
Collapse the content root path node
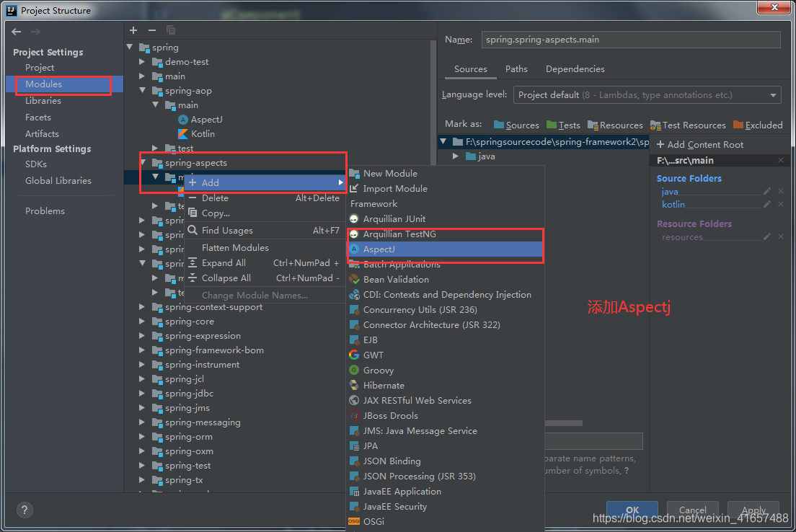point(443,141)
